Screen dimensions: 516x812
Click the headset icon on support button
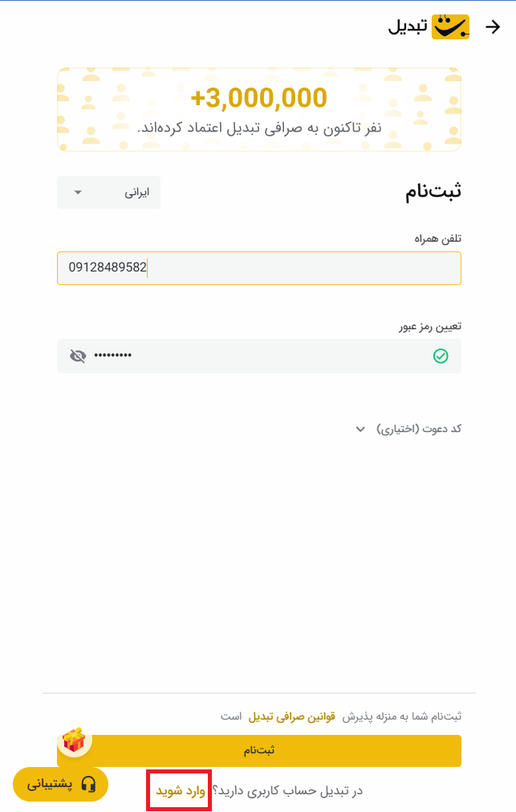point(88,784)
